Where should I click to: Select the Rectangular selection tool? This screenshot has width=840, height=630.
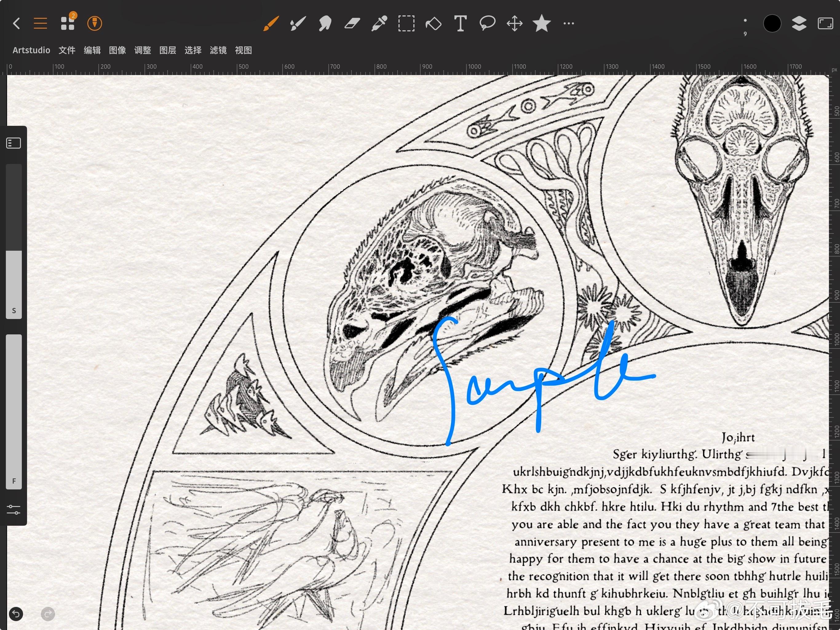point(406,24)
